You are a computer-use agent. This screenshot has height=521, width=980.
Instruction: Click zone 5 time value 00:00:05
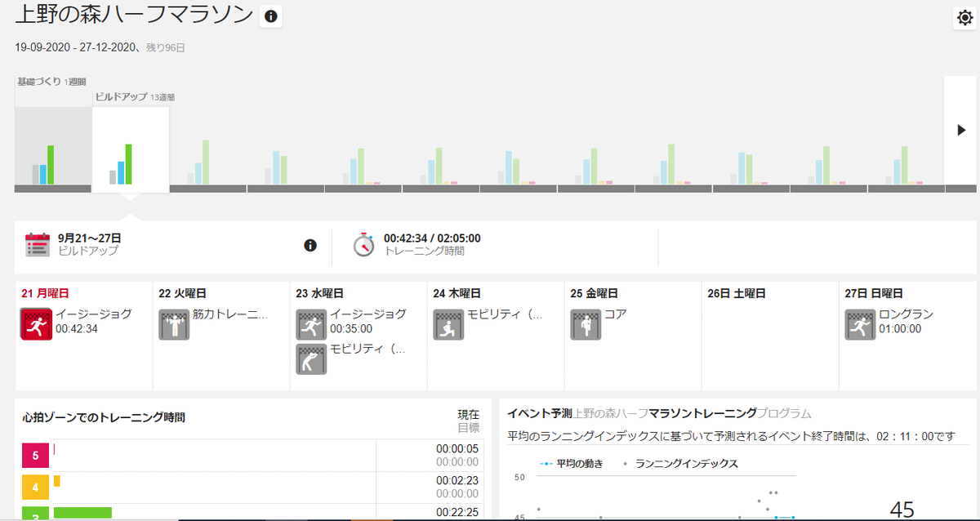click(457, 448)
